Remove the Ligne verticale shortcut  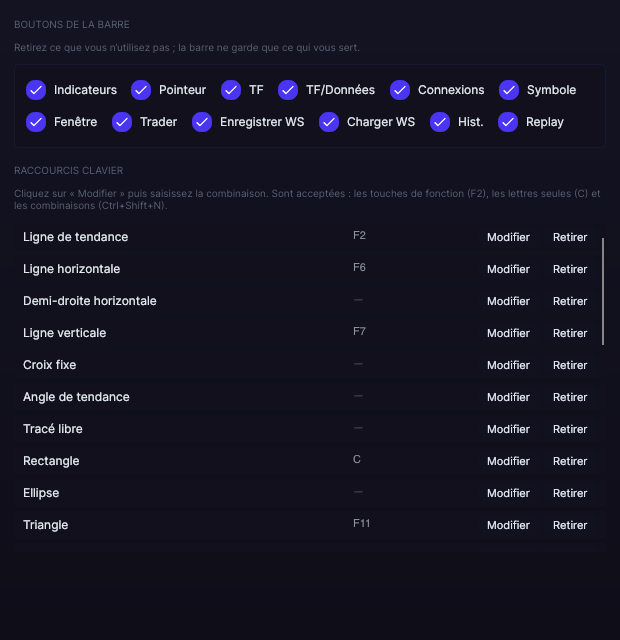[x=570, y=333]
